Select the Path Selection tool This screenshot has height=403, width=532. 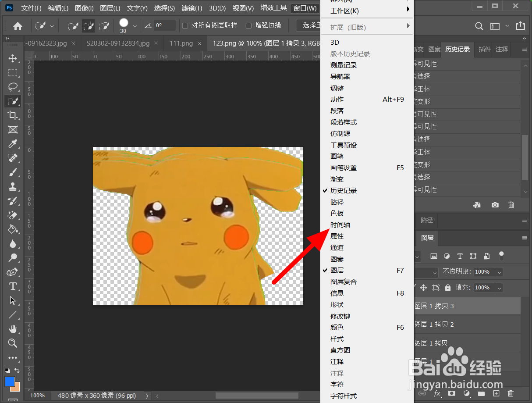coord(13,301)
